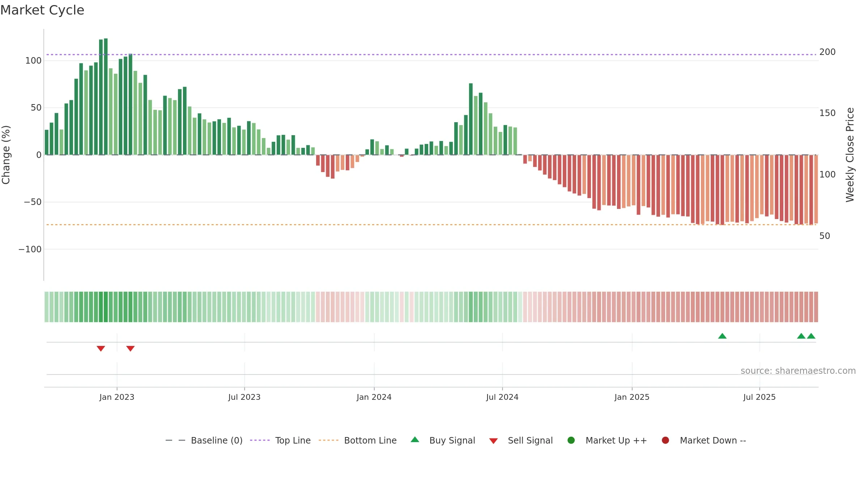Click the 150 tick on price axis
The height and width of the screenshot is (488, 868).
tap(827, 113)
